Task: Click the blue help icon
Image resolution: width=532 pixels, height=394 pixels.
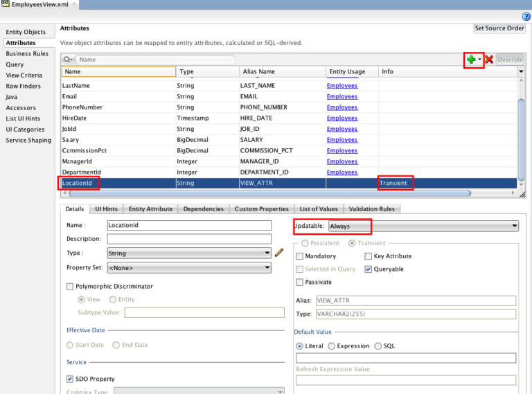Action: (x=526, y=17)
